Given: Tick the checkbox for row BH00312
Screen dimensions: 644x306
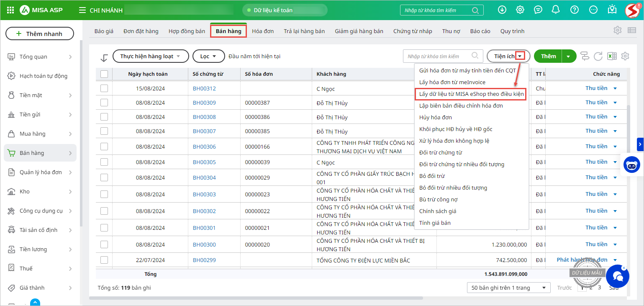Looking at the screenshot, I should pyautogui.click(x=104, y=88).
